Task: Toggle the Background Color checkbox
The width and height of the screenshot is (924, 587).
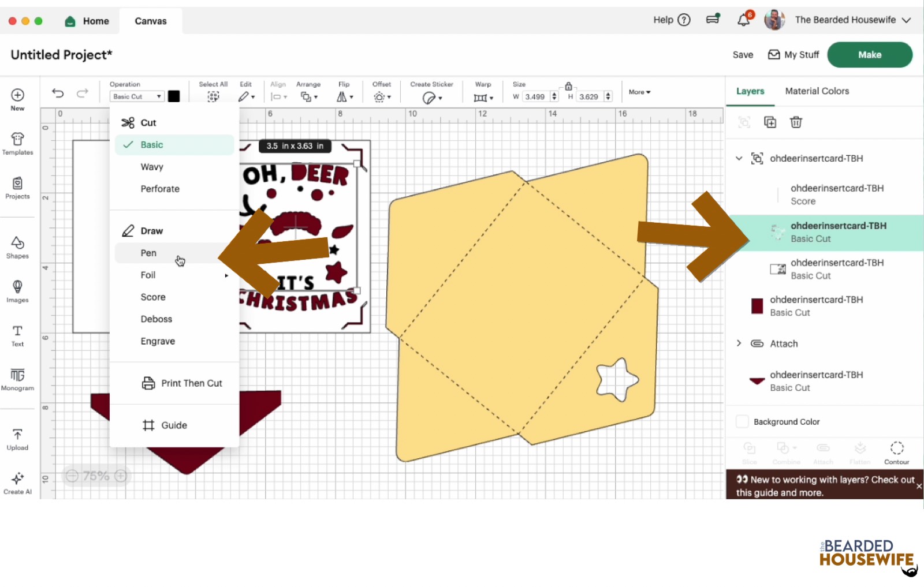Action: click(x=743, y=422)
